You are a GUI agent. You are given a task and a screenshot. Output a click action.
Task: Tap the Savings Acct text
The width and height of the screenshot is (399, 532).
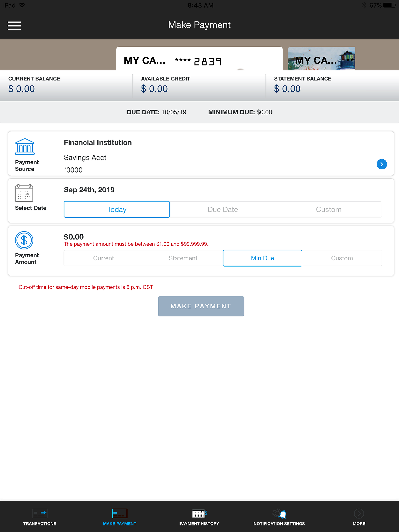85,158
